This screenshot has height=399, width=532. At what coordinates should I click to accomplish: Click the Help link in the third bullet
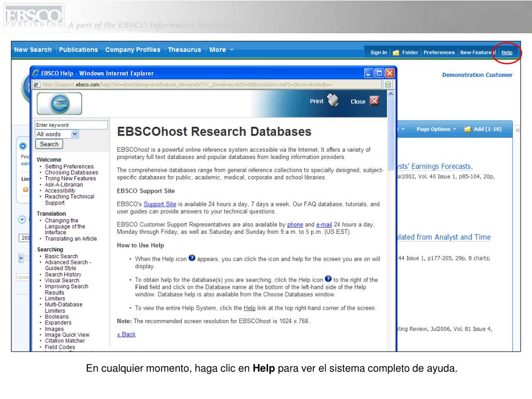[249, 308]
